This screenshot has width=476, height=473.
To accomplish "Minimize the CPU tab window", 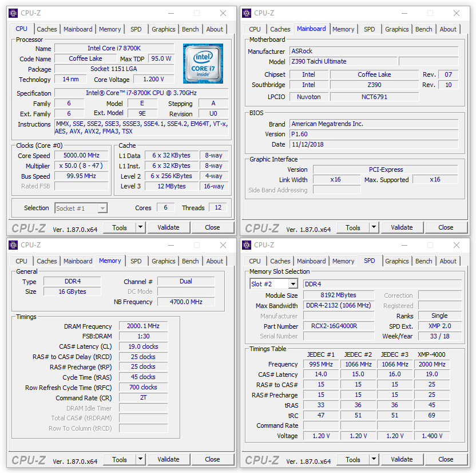I will pyautogui.click(x=171, y=13).
